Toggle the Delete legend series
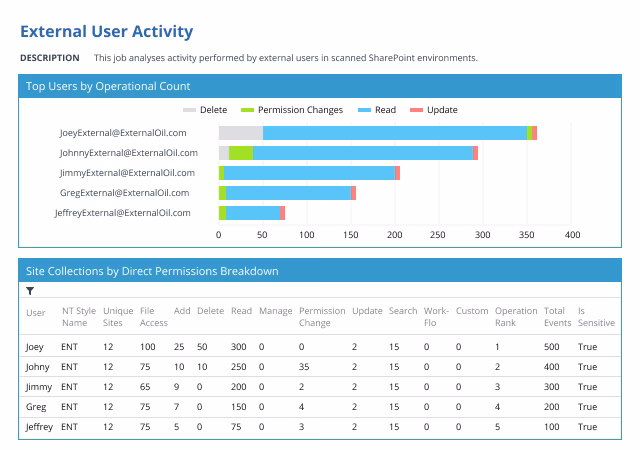 click(205, 110)
